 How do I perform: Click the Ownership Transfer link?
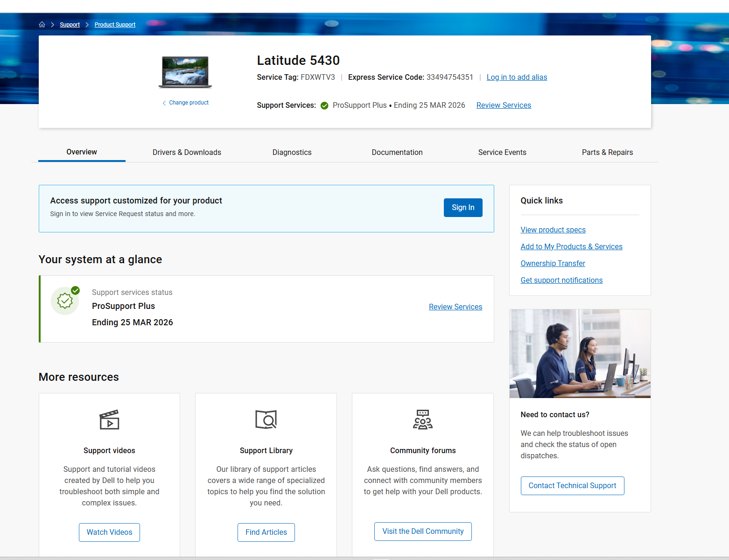point(553,264)
